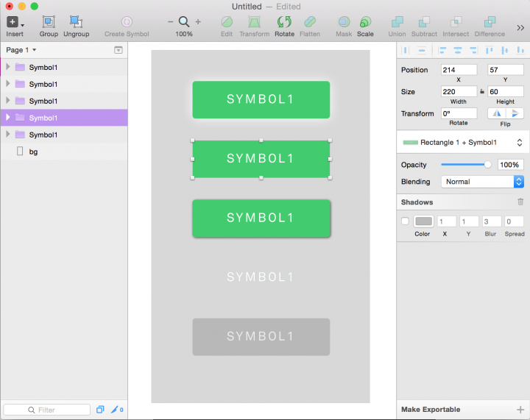Image resolution: width=530 pixels, height=420 pixels.
Task: Click the shadow Spread field
Action: (514, 221)
